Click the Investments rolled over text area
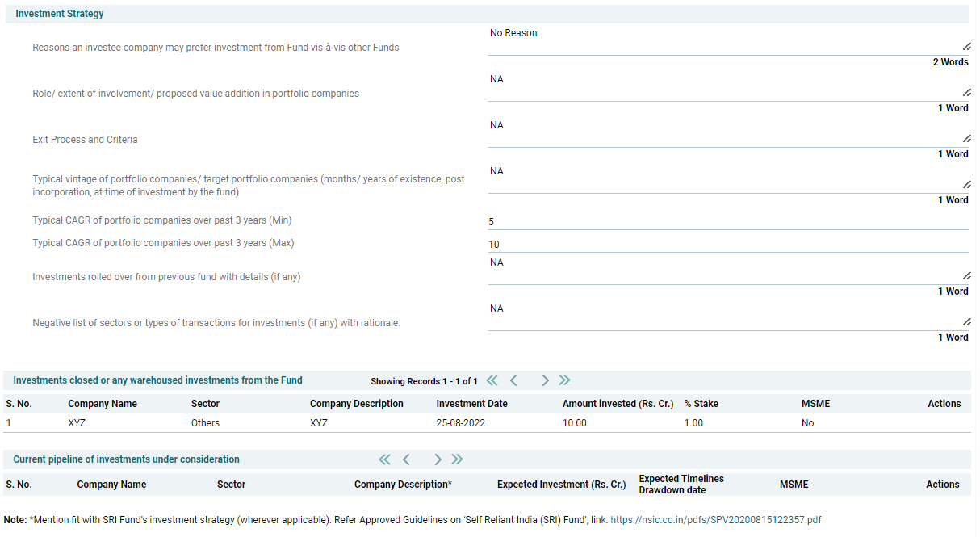Viewport: 980px width, 537px height. [727, 270]
